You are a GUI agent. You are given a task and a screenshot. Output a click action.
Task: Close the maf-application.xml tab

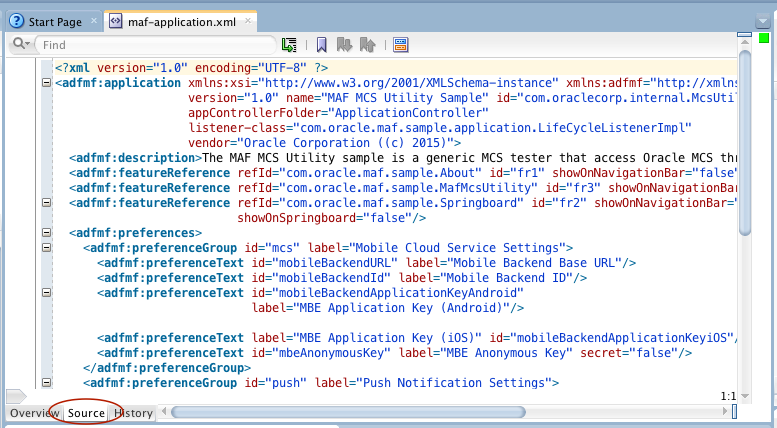[248, 21]
